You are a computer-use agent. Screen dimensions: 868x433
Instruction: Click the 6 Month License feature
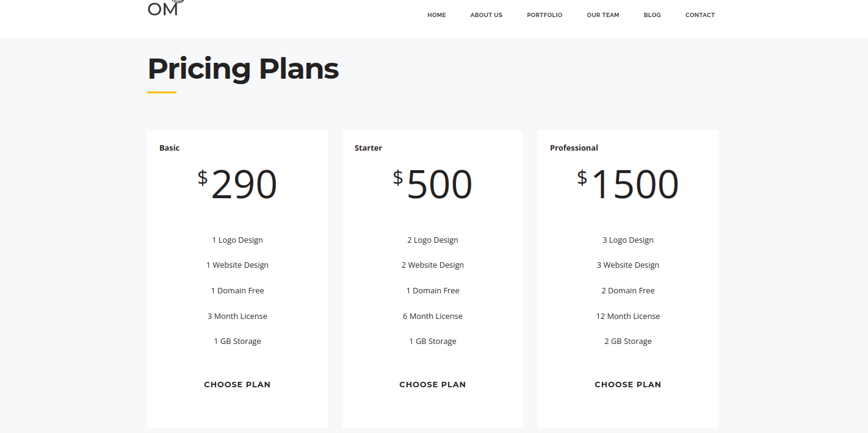tap(433, 316)
